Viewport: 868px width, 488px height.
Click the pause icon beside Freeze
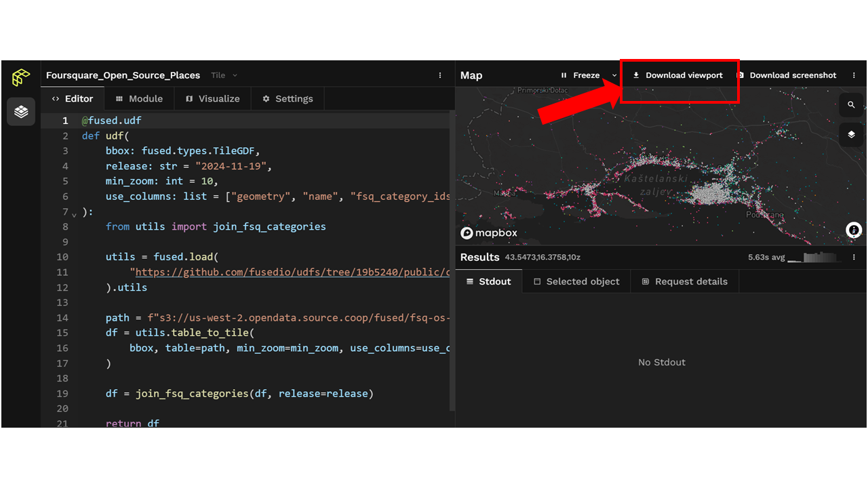coord(564,75)
